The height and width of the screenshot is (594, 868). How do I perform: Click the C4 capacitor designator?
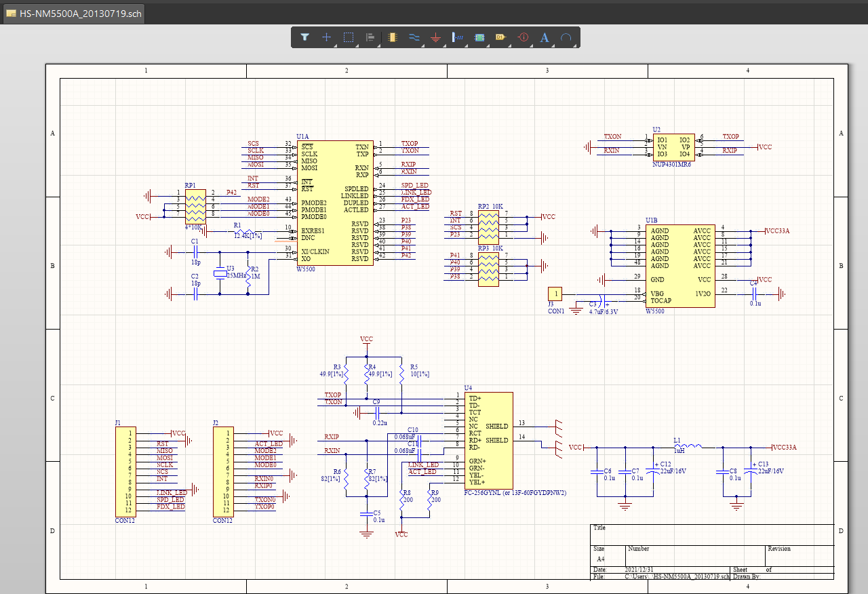point(753,283)
